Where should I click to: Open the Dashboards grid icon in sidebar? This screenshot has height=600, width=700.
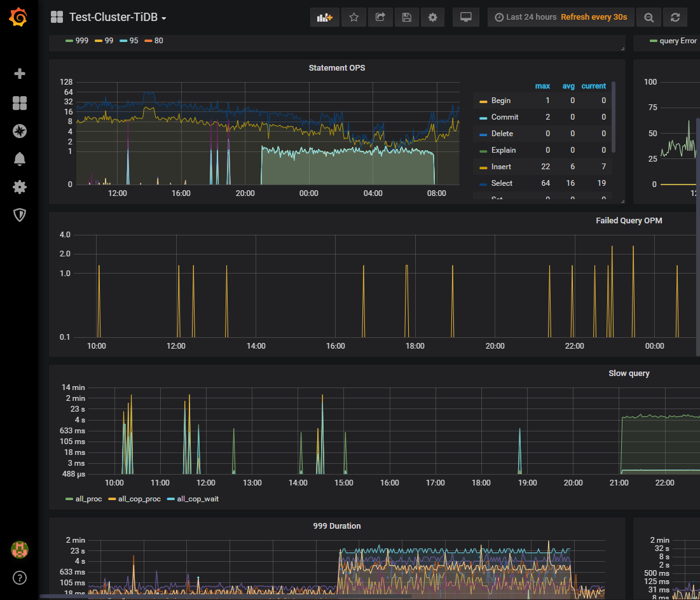point(20,103)
